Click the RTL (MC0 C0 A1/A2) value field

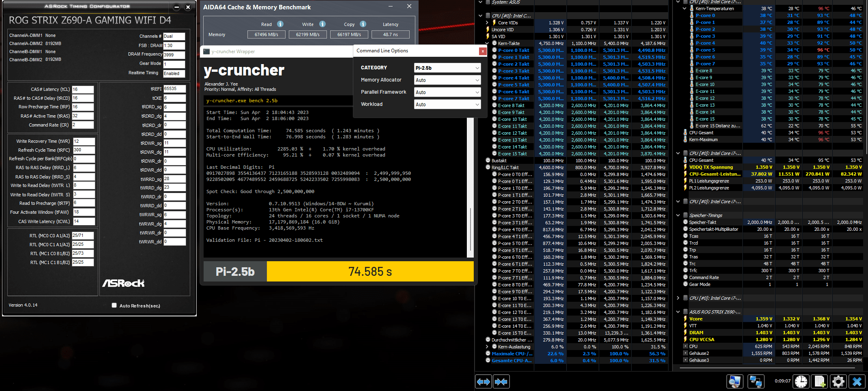[x=83, y=236]
